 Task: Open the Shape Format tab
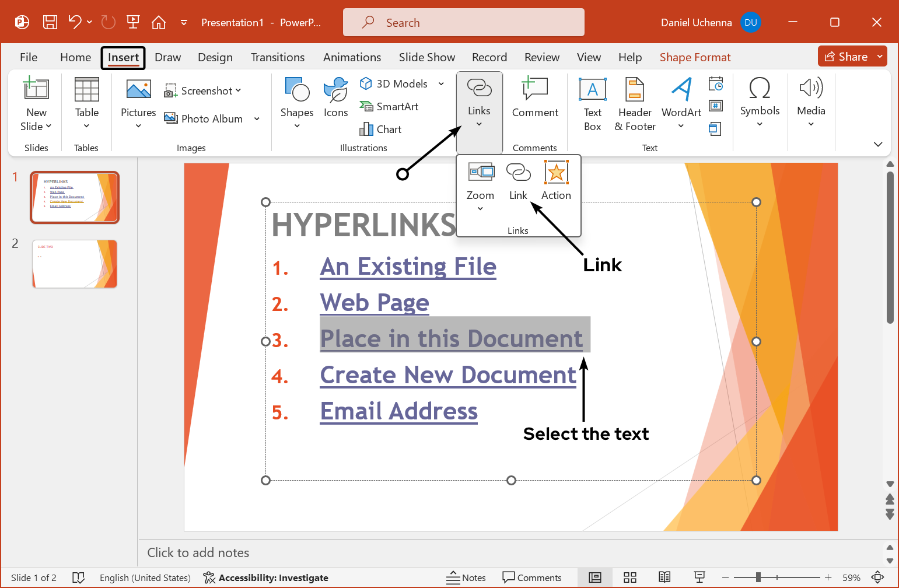pos(695,57)
